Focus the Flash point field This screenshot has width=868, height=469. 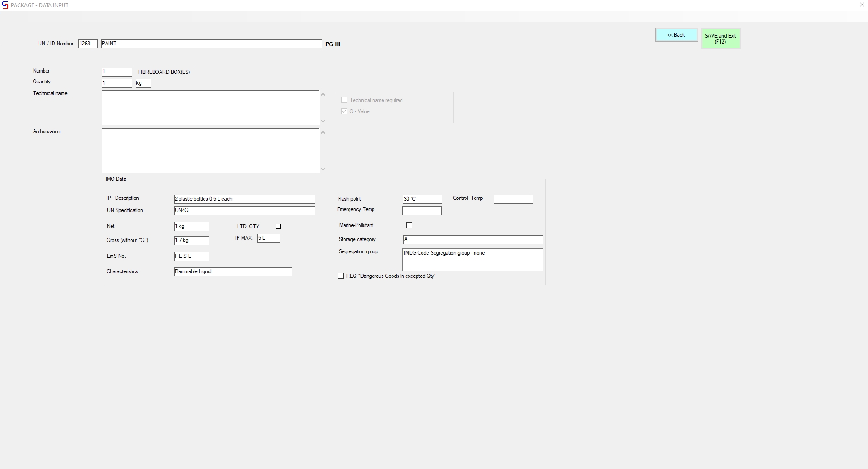(x=422, y=199)
